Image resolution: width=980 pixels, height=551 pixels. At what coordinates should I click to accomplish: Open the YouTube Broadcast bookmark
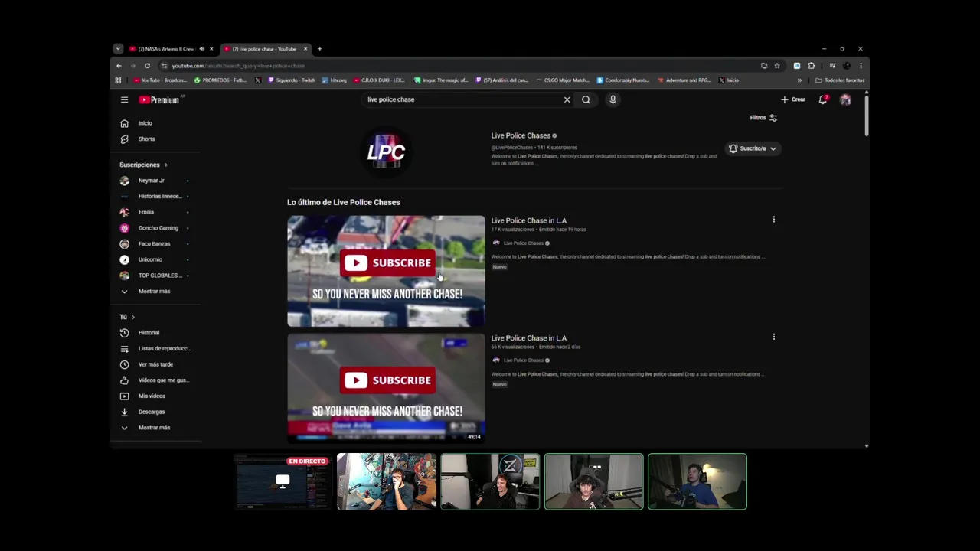pos(160,80)
